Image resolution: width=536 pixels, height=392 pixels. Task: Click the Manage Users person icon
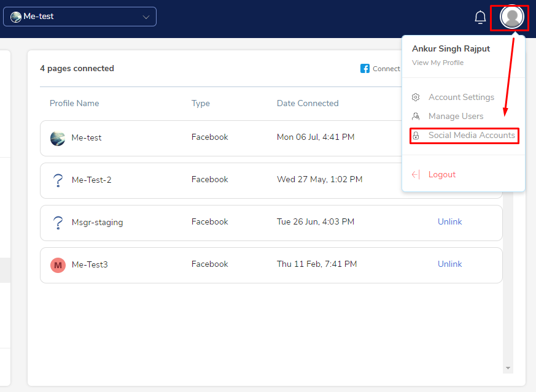(x=416, y=117)
